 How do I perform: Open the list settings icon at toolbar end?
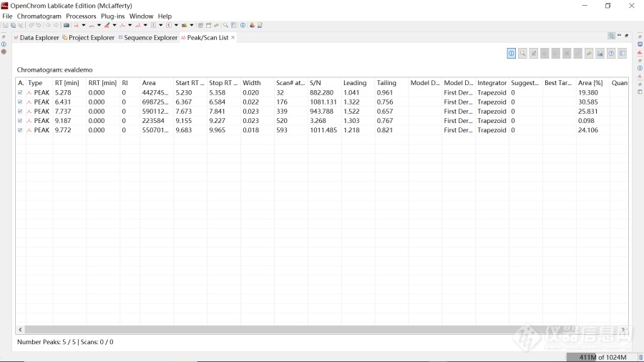[623, 54]
